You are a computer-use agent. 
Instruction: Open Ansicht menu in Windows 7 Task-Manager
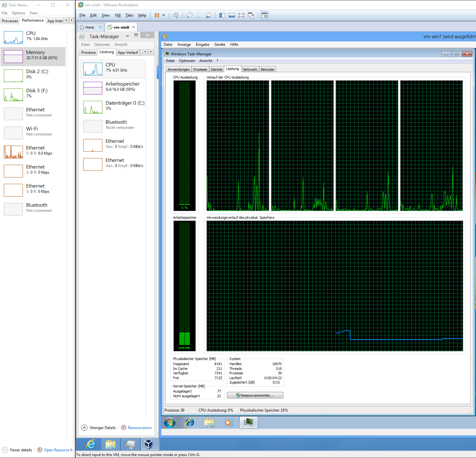coord(206,61)
